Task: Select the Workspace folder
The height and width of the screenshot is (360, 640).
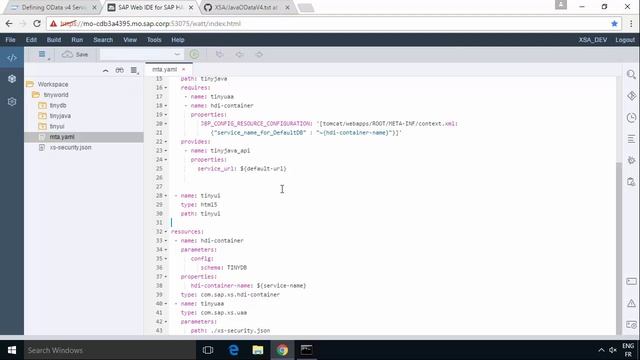Action: click(x=53, y=84)
